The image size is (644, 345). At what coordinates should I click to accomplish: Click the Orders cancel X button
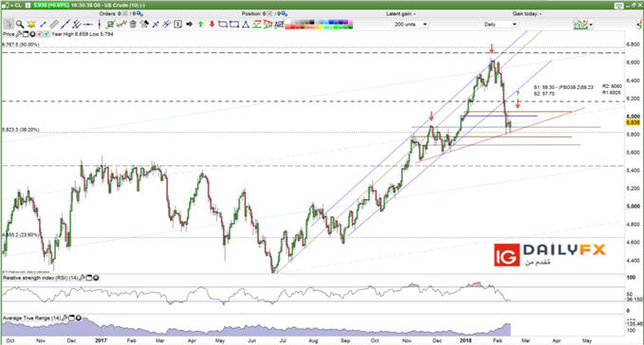click(125, 14)
